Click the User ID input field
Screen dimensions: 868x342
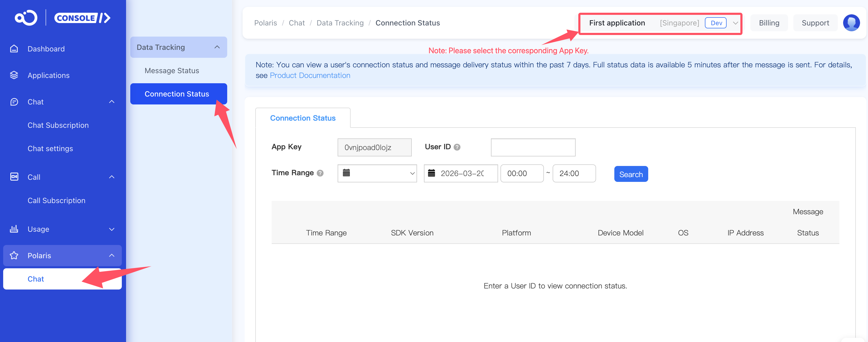coord(533,147)
